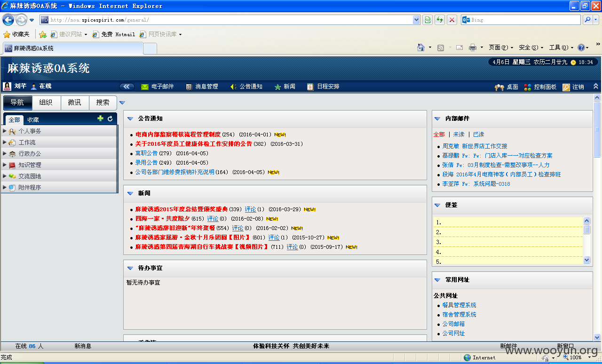The image size is (602, 364).
Task: Click the Print icon in IE toolbar
Action: pyautogui.click(x=473, y=47)
